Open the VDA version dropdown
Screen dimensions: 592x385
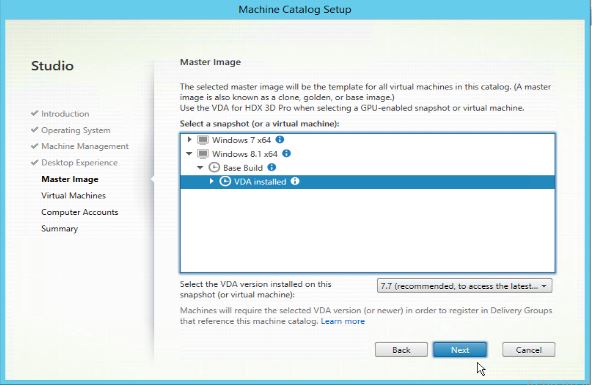click(464, 286)
